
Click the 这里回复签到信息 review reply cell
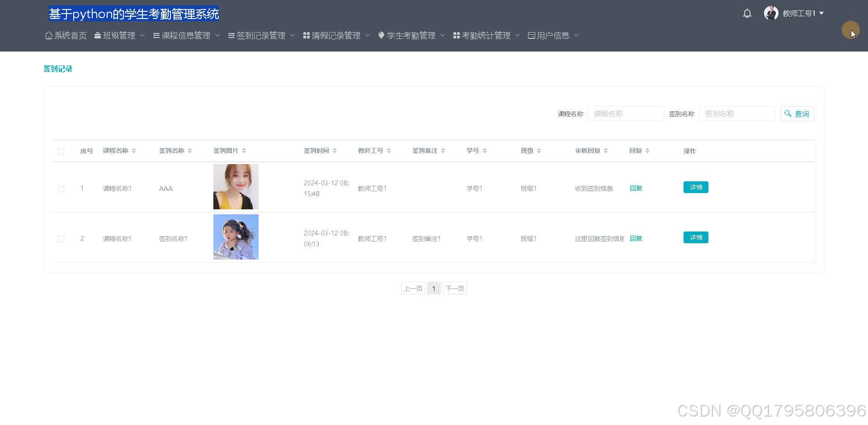pyautogui.click(x=599, y=239)
